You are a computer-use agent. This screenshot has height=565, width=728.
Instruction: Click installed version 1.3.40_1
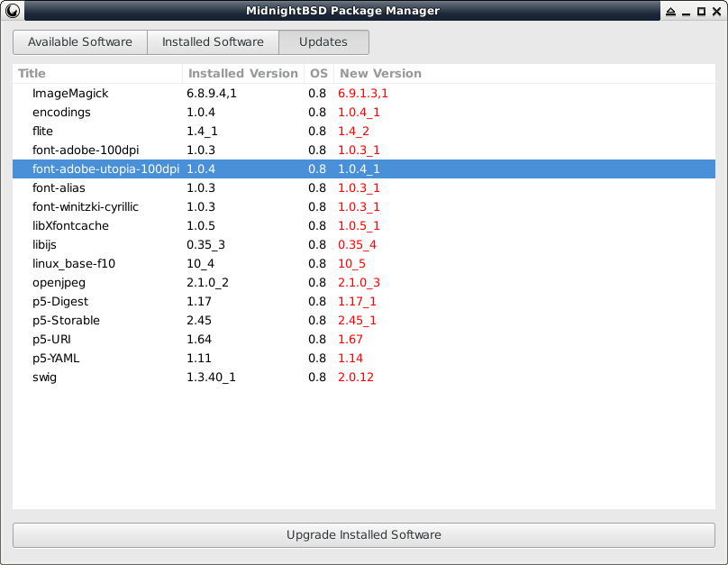click(211, 378)
